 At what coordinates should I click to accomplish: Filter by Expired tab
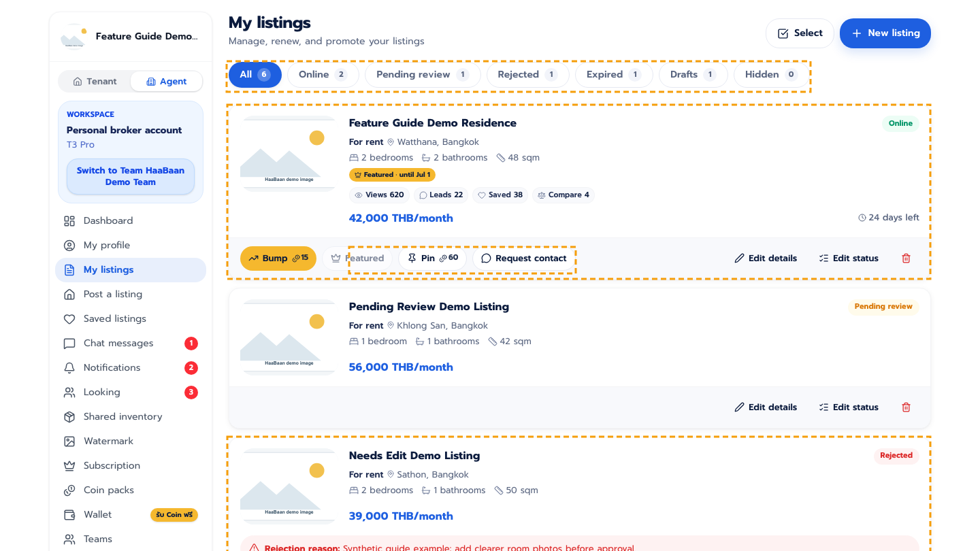(x=614, y=75)
